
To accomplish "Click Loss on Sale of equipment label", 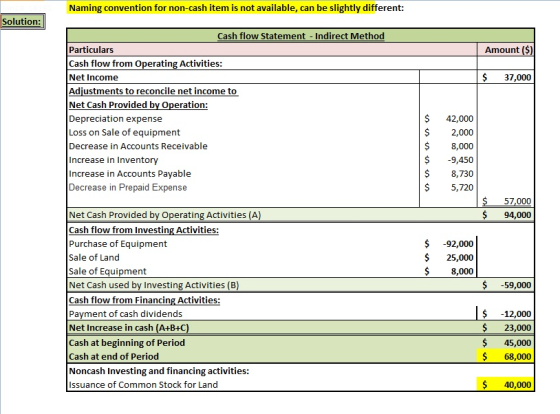I will click(x=124, y=133).
